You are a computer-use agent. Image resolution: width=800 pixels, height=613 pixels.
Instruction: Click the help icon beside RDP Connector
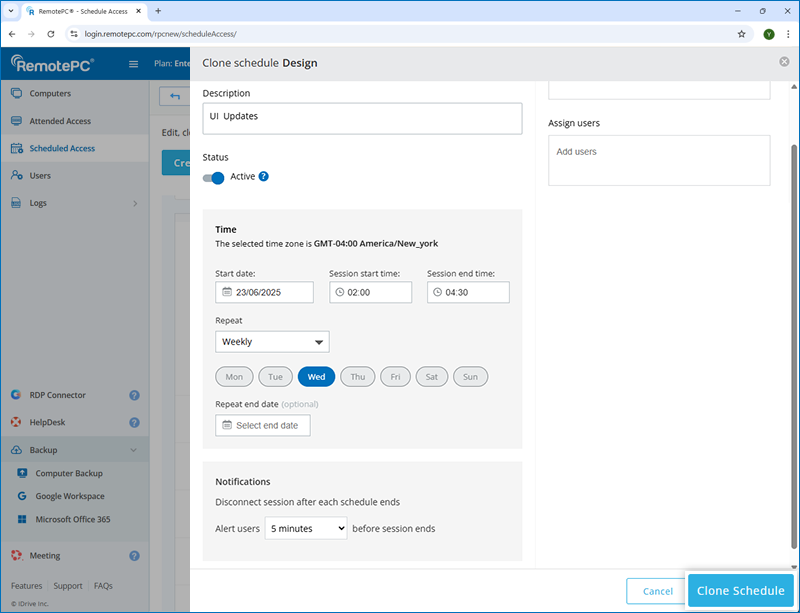(x=134, y=395)
